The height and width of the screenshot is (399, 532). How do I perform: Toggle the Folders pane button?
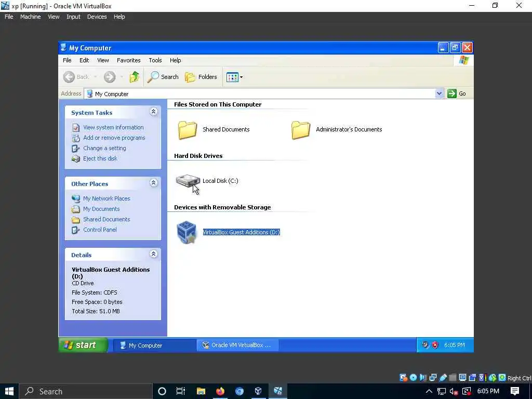tap(201, 77)
